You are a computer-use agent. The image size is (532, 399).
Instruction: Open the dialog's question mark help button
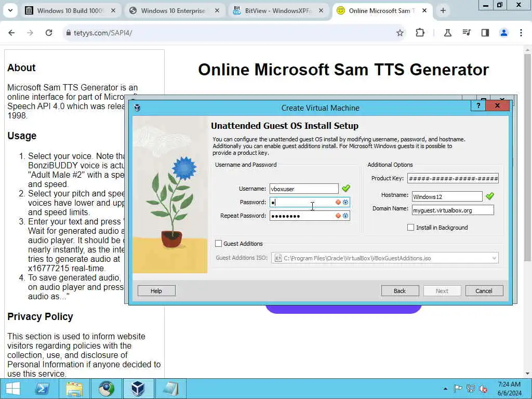pos(478,105)
